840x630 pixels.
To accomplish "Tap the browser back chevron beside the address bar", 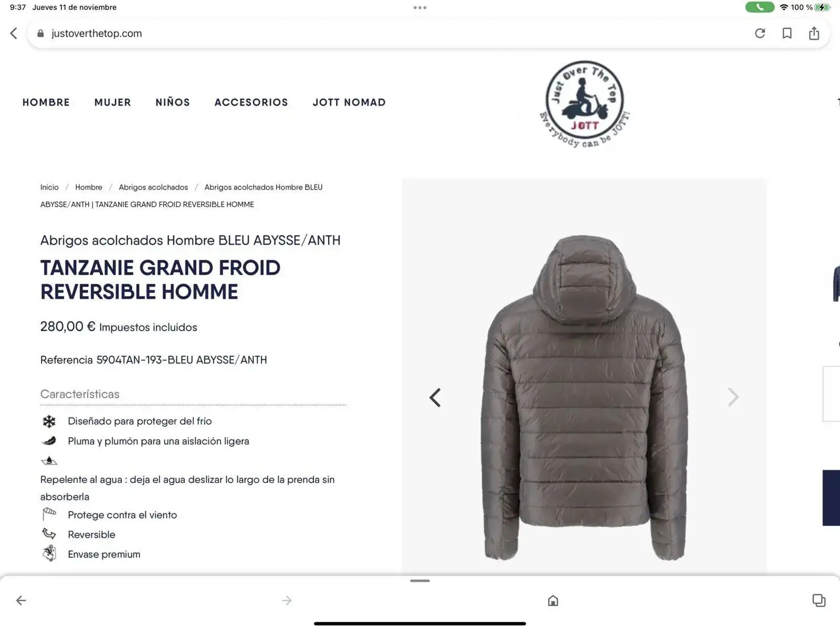I will click(14, 33).
